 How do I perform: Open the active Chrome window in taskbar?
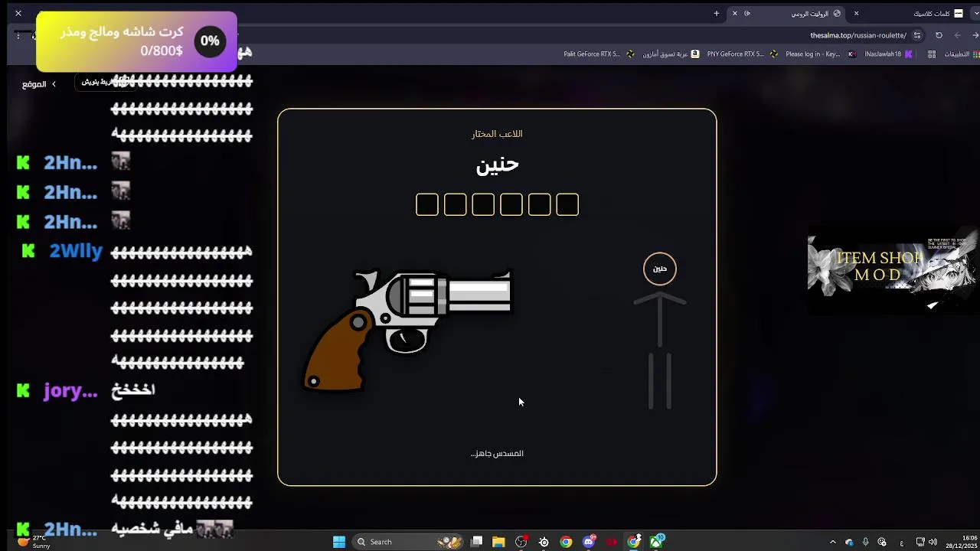click(x=634, y=542)
